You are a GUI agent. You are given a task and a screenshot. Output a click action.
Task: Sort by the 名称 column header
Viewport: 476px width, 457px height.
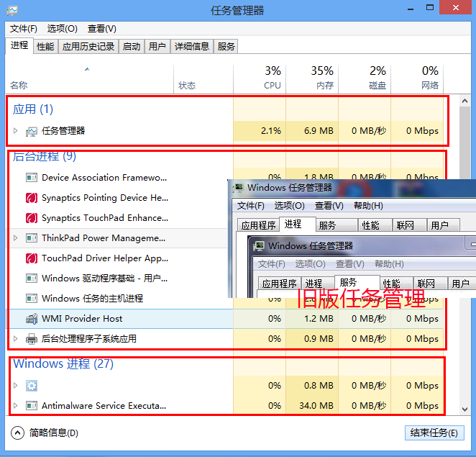tap(90, 79)
